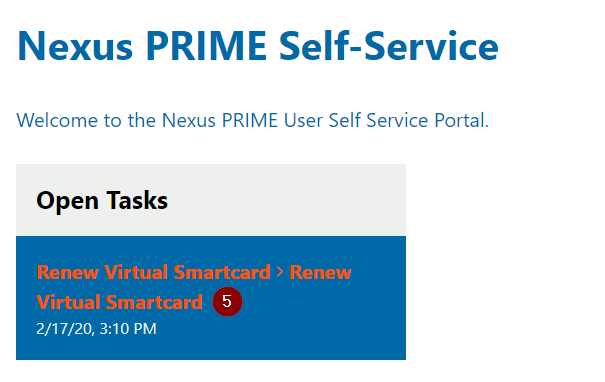Click the date '2/17/20' on the task card
The width and height of the screenshot is (605, 382).
65,329
